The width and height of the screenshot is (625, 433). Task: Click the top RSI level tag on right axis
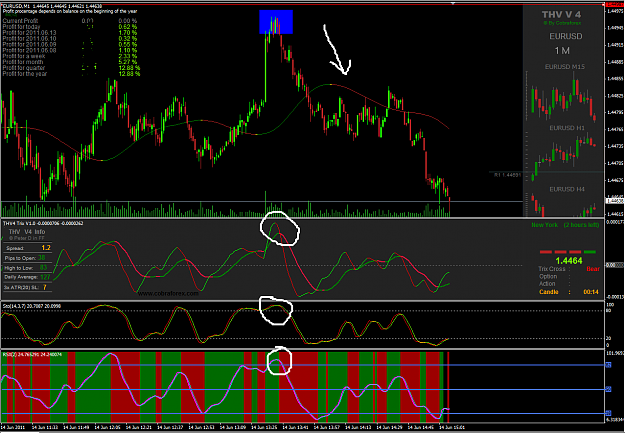point(609,365)
